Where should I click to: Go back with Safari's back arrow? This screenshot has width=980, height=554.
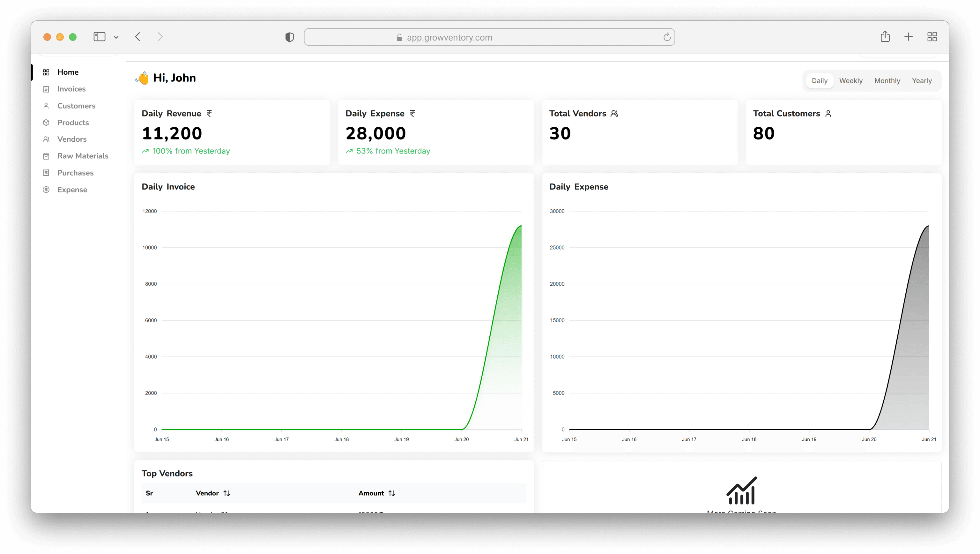pyautogui.click(x=138, y=37)
